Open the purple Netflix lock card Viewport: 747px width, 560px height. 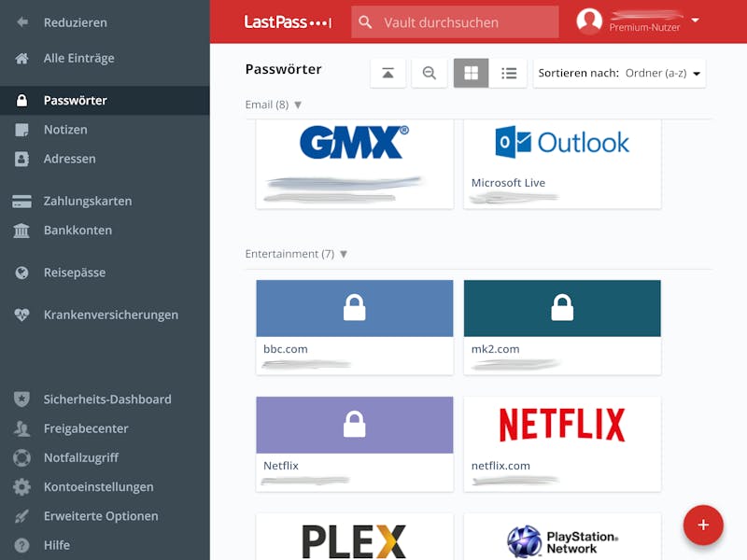pyautogui.click(x=355, y=444)
